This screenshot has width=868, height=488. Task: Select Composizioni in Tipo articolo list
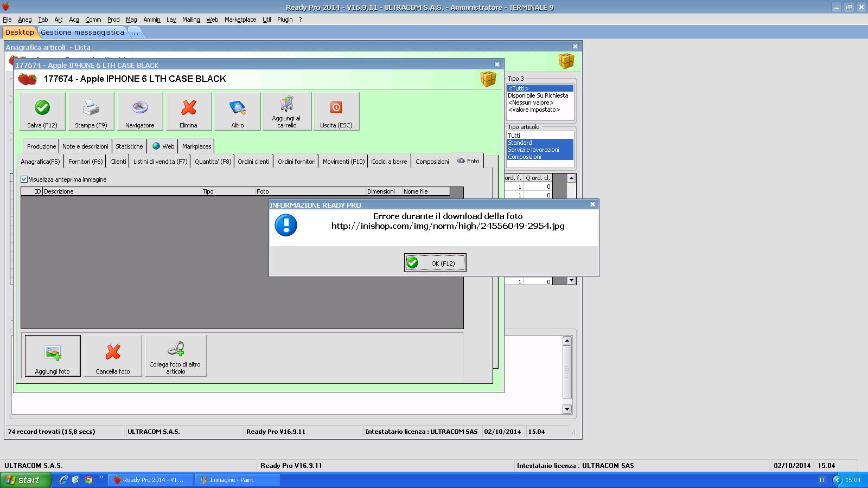[x=540, y=157]
